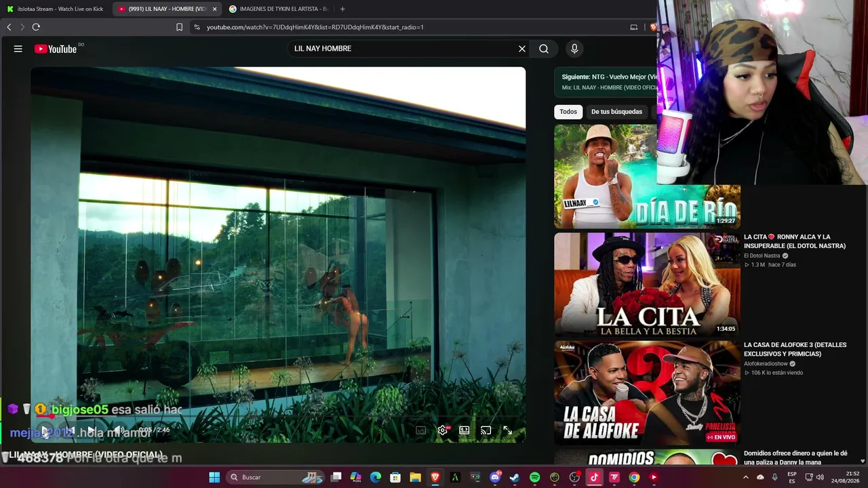Show hidden system tray icons
This screenshot has width=868, height=488.
click(745, 477)
